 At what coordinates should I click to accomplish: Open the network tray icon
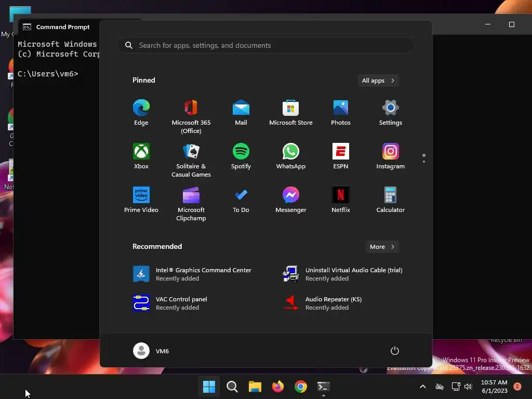point(456,387)
